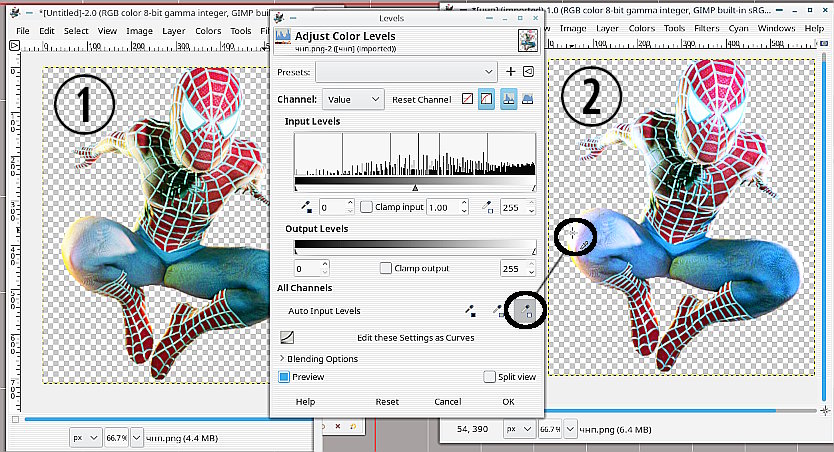Switch levels to perceptual space mode
Viewport: 834px width, 452px height.
tap(486, 99)
